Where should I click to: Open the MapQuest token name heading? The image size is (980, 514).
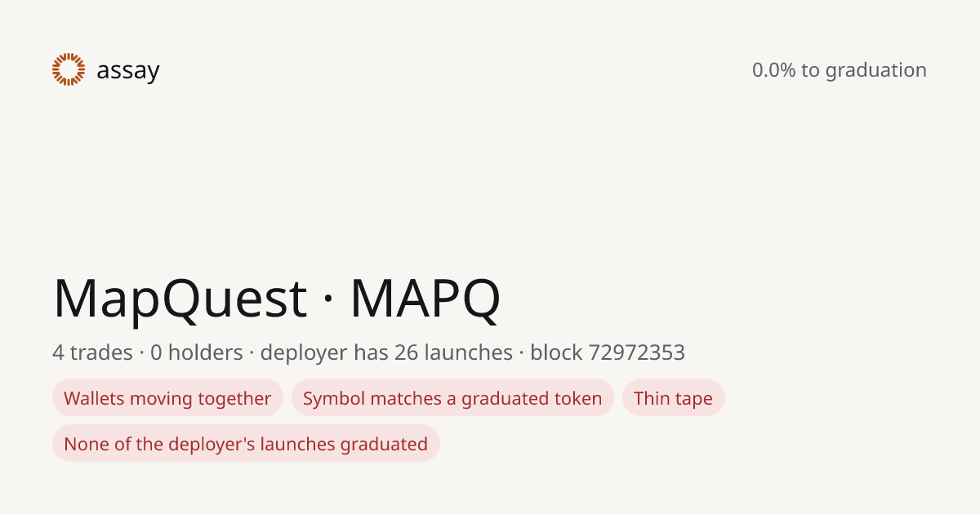pyautogui.click(x=180, y=299)
